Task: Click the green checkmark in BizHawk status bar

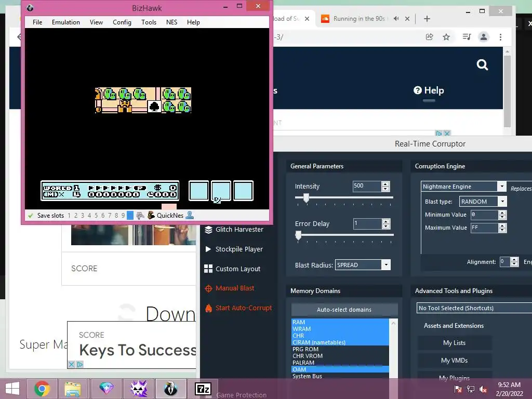Action: click(x=31, y=216)
